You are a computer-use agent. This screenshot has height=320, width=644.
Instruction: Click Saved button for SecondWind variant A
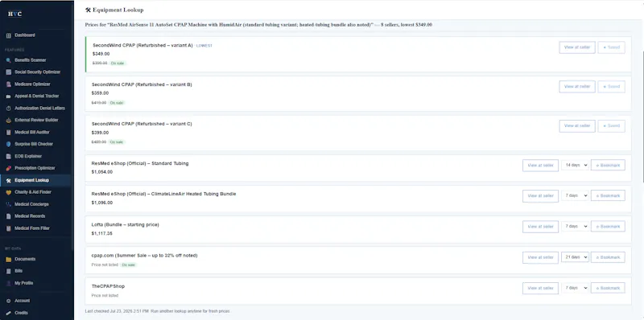tap(611, 47)
